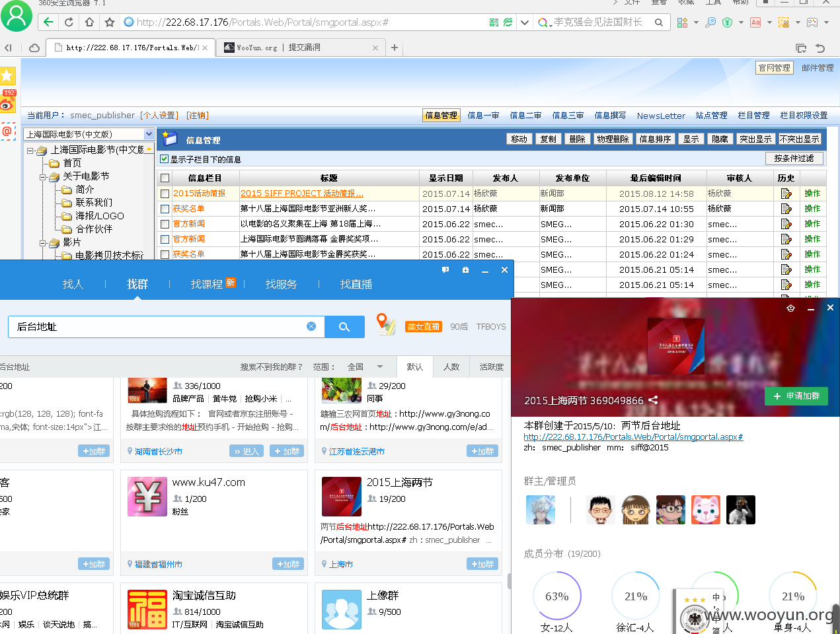Open browser home page icon
Viewport: 840px width, 634px height.
(x=89, y=22)
